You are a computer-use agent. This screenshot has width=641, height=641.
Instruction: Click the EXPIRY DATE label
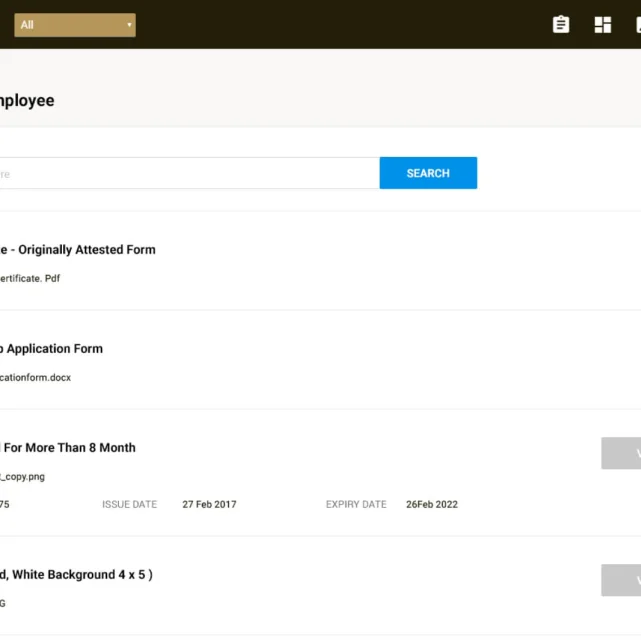(x=356, y=505)
